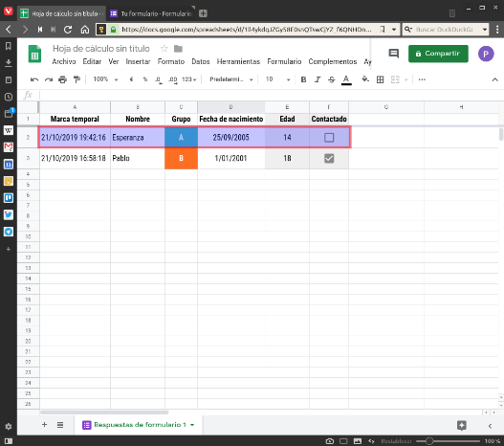Viewport: 504px width, 446px height.
Task: Open the Editar menu
Action: click(x=92, y=61)
